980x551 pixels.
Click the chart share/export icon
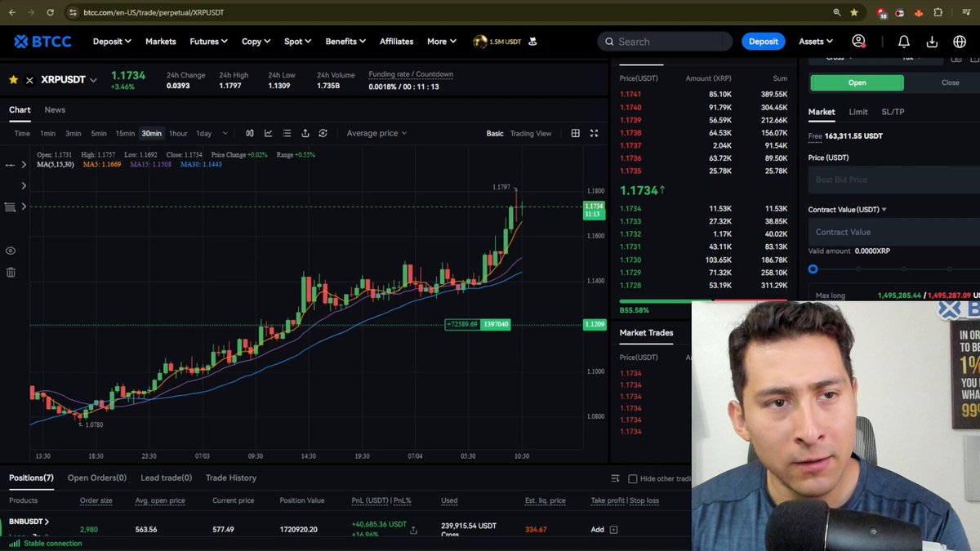click(x=305, y=133)
